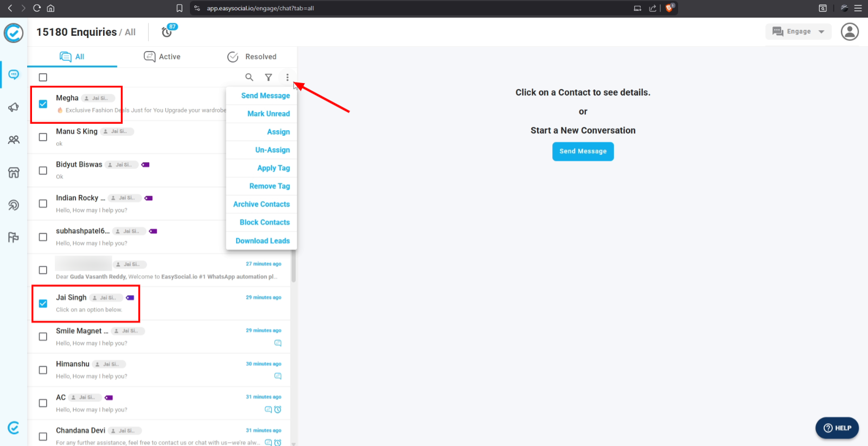Choose Apply Tag from the actions menu
The image size is (868, 446).
[x=273, y=168]
